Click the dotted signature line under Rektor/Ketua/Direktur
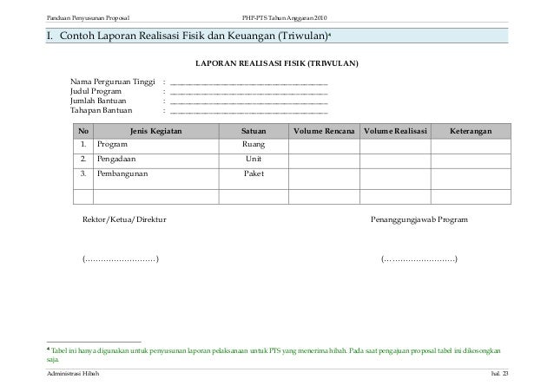The height and width of the screenshot is (392, 554). click(121, 259)
